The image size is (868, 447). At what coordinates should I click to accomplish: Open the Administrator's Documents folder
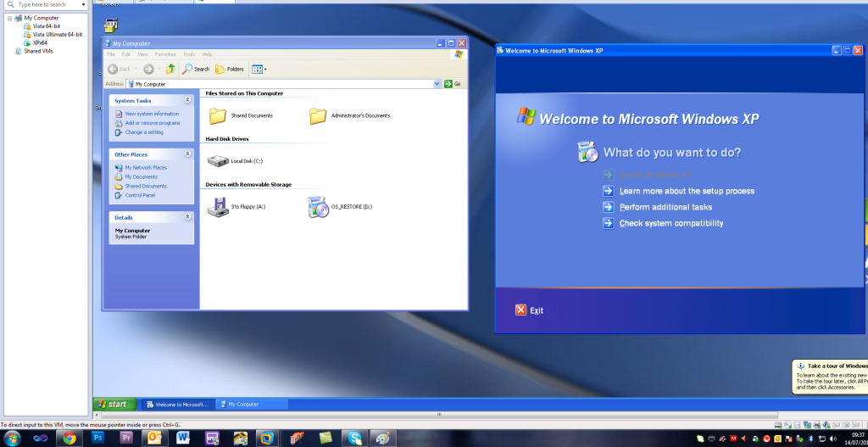(318, 115)
